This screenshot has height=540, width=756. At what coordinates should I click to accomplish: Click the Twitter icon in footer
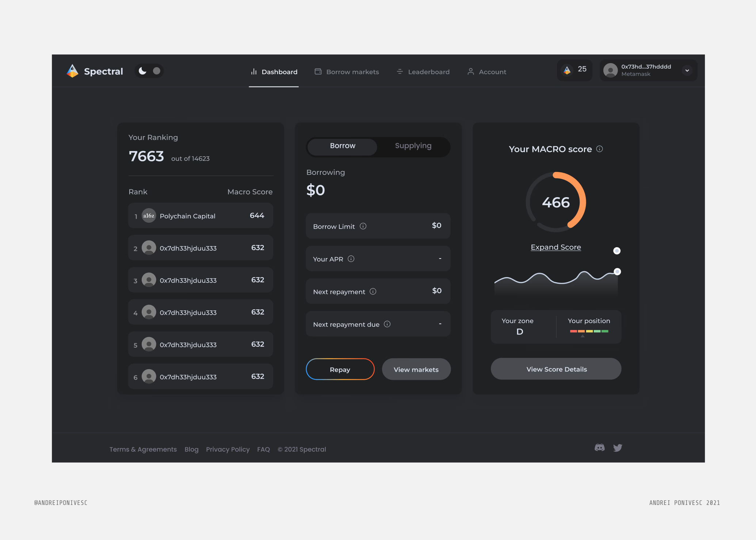618,448
